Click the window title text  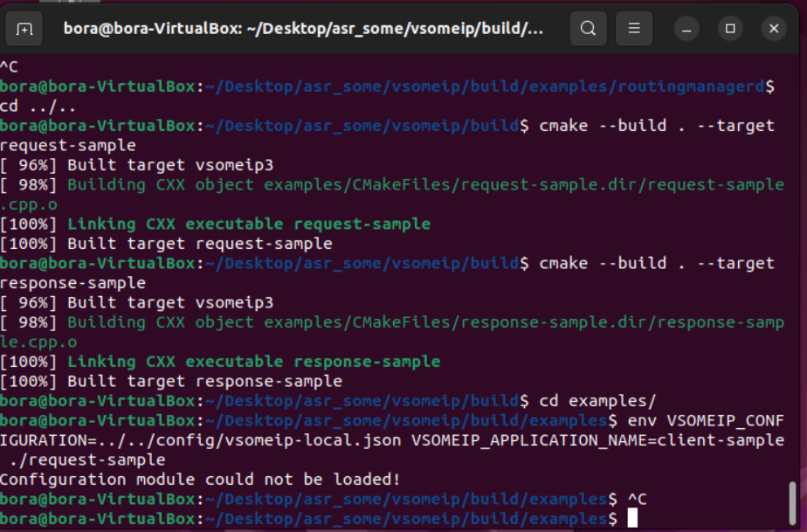303,28
